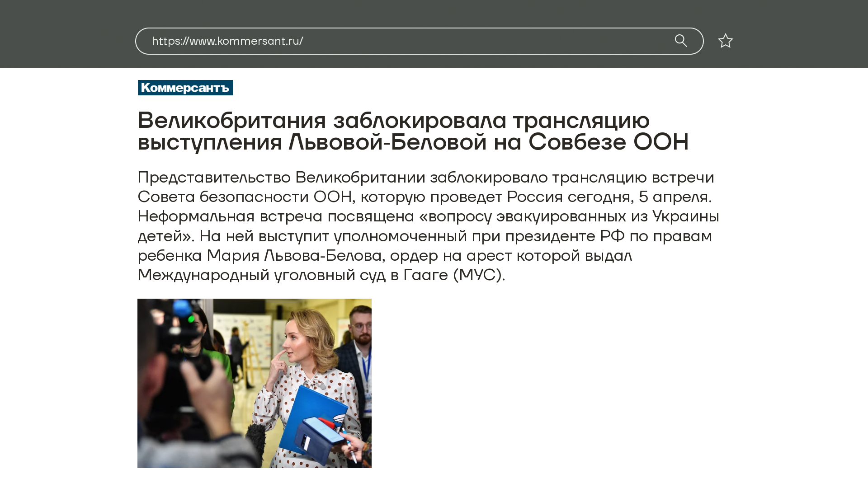
Task: Click "Совета безопасности ООН" in the article text
Action: [245, 197]
